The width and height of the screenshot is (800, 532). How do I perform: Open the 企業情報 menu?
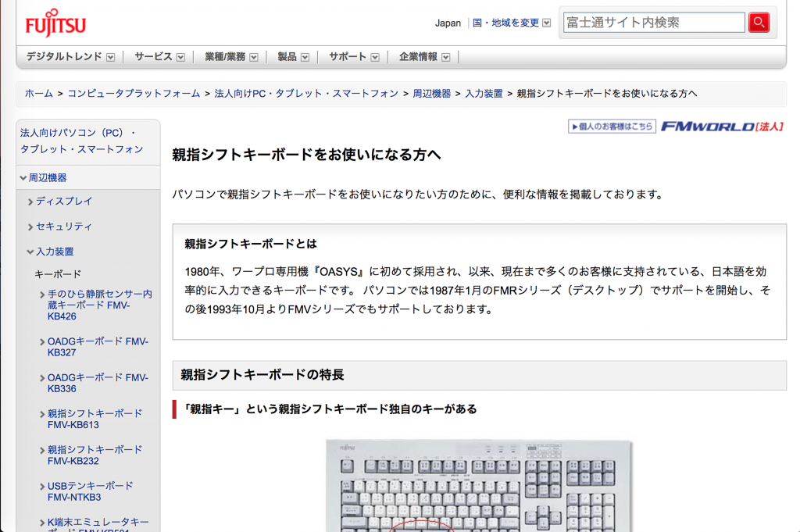tap(424, 56)
